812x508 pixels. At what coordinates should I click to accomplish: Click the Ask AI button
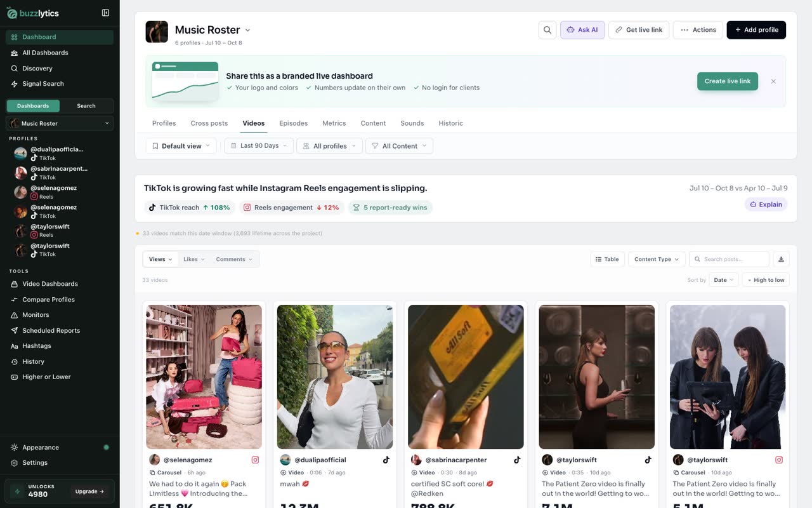point(582,30)
